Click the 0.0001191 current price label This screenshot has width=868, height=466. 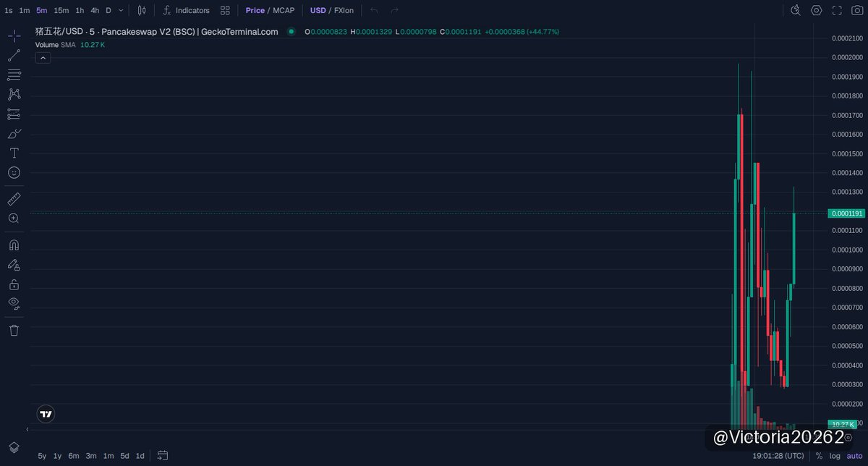[x=846, y=213]
